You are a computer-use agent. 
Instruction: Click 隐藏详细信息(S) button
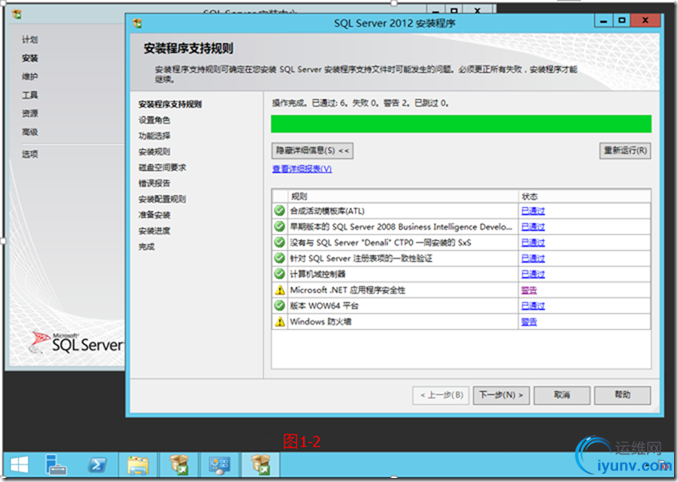tap(312, 151)
